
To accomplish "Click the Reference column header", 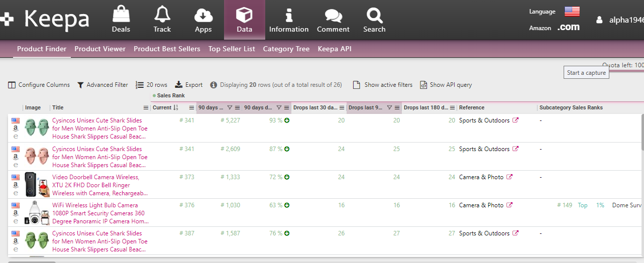I will [472, 107].
